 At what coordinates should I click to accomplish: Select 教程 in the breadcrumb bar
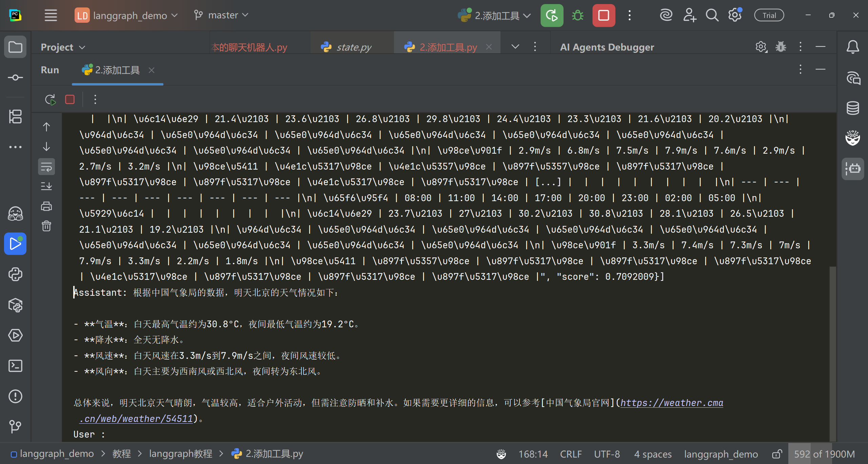[x=121, y=454]
